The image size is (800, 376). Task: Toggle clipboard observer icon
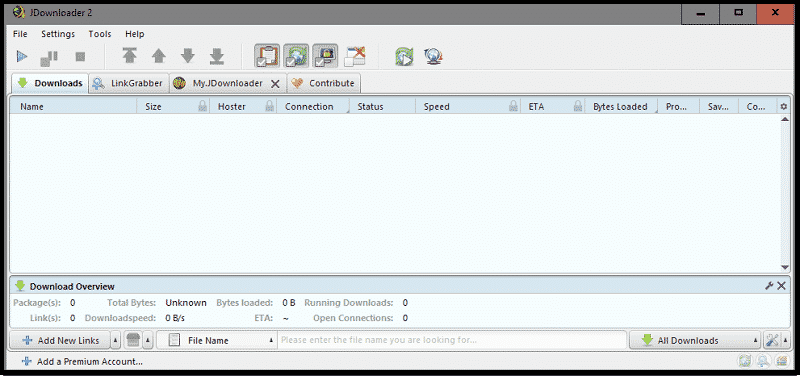(267, 56)
